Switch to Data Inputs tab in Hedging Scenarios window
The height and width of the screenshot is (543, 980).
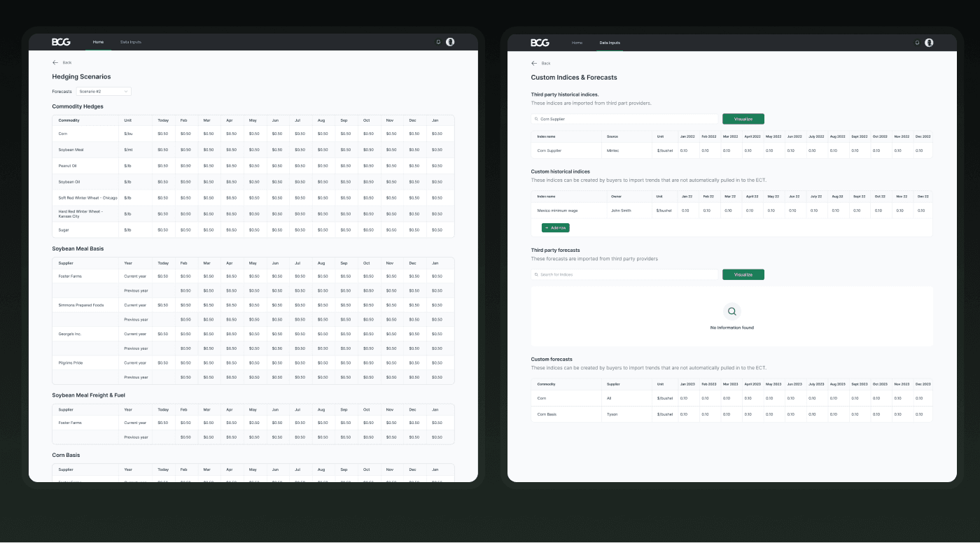(131, 42)
